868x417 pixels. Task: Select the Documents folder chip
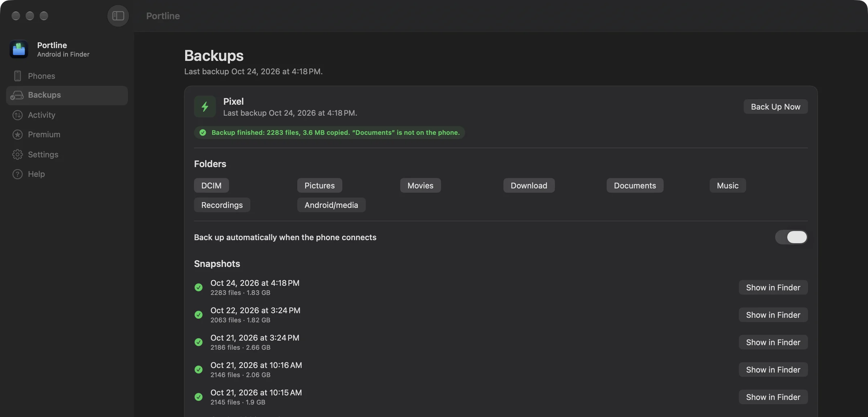pos(635,185)
